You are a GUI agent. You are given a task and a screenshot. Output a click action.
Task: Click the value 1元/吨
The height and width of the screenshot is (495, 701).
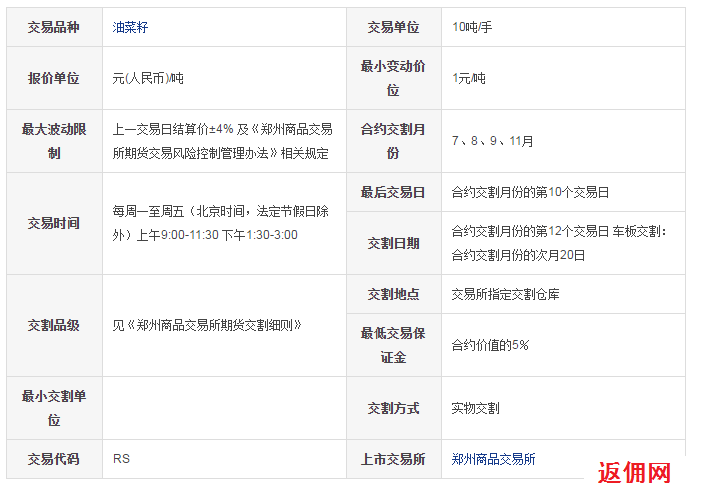[469, 78]
